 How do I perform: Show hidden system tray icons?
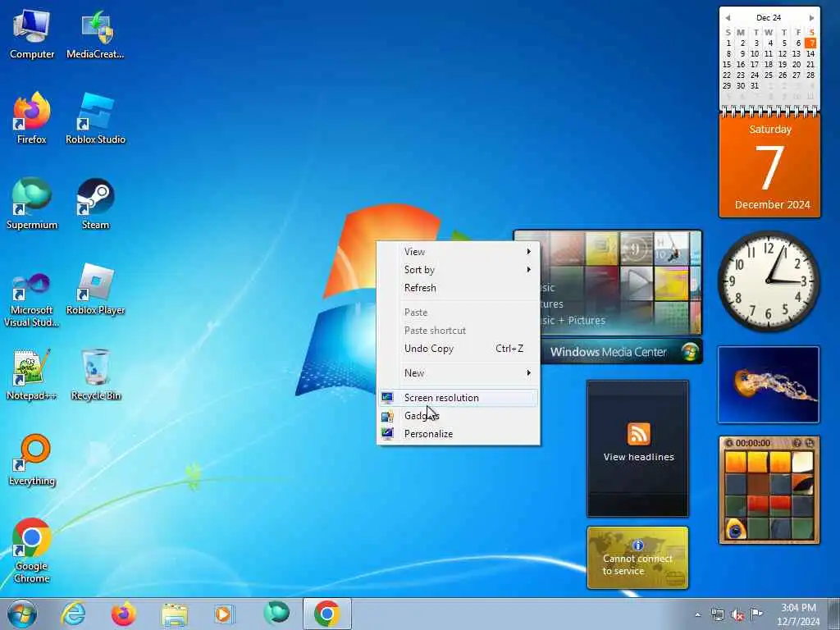[x=697, y=615]
